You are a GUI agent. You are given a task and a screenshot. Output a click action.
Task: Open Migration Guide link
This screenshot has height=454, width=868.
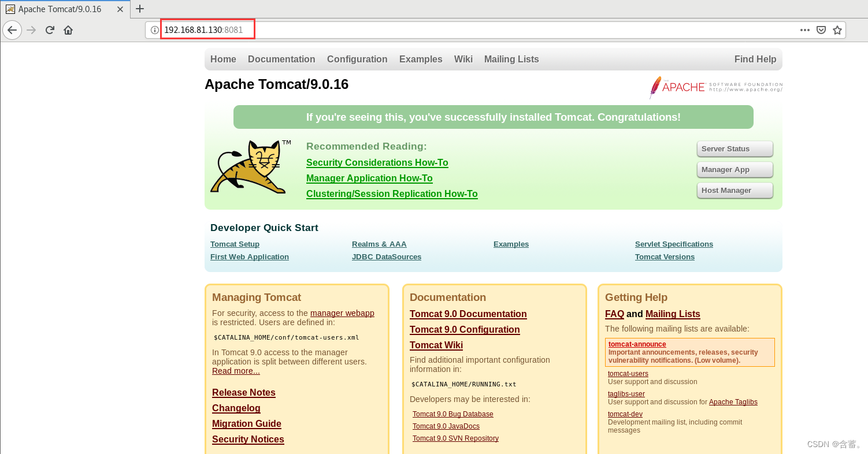[247, 424]
